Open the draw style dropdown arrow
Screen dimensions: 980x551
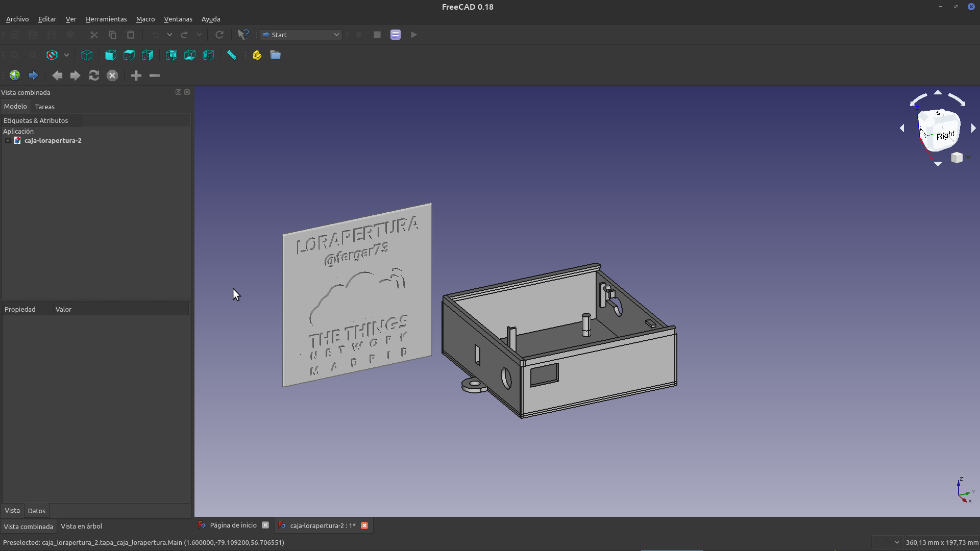tap(66, 55)
